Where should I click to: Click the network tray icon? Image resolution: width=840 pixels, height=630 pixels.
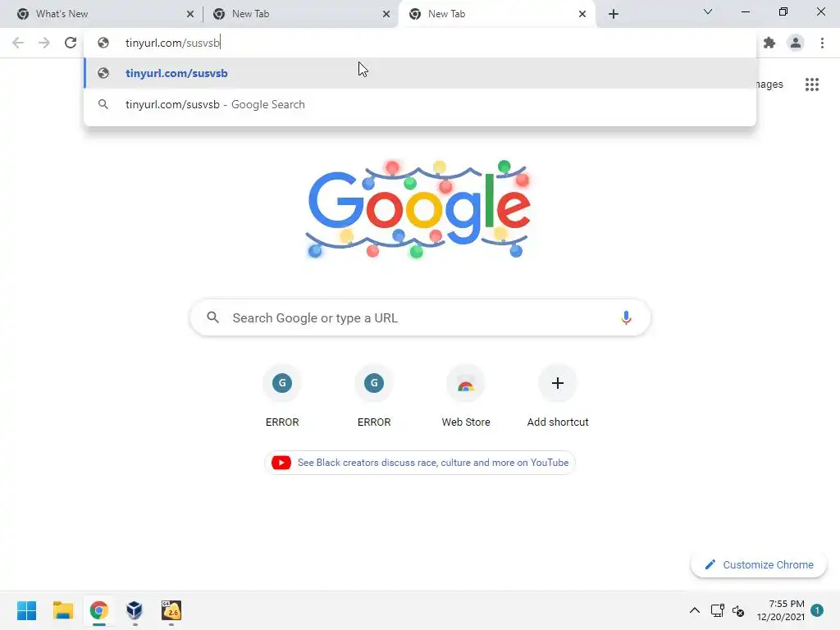click(717, 610)
